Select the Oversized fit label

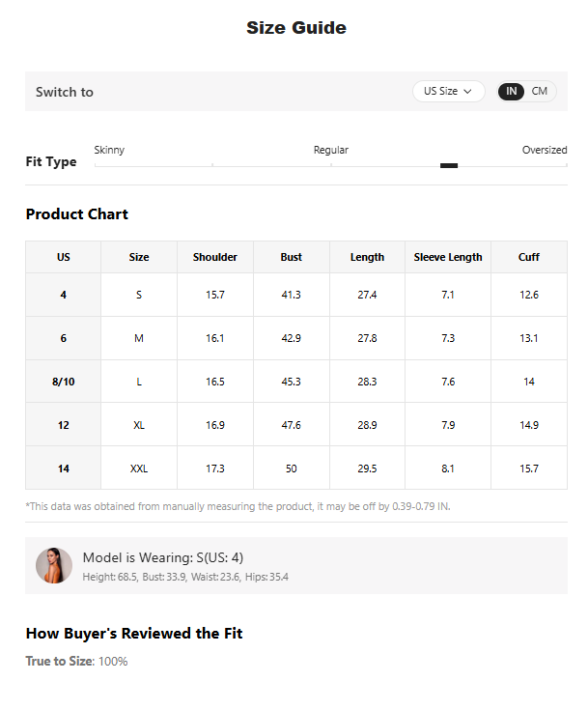(545, 150)
